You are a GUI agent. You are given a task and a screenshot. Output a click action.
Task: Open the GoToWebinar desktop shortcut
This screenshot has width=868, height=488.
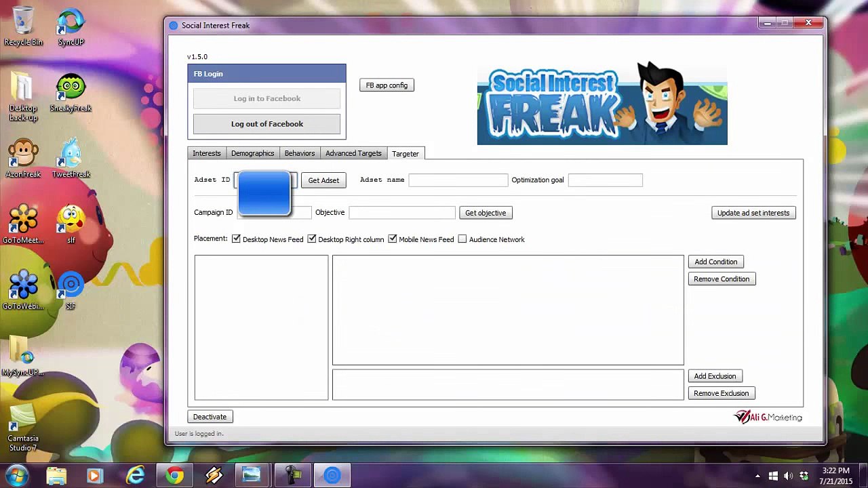[x=23, y=291]
